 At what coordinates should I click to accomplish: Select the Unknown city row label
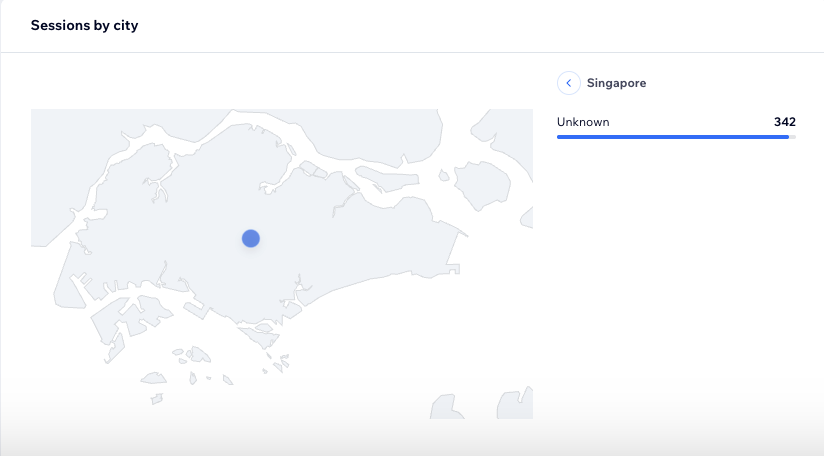[x=583, y=122]
